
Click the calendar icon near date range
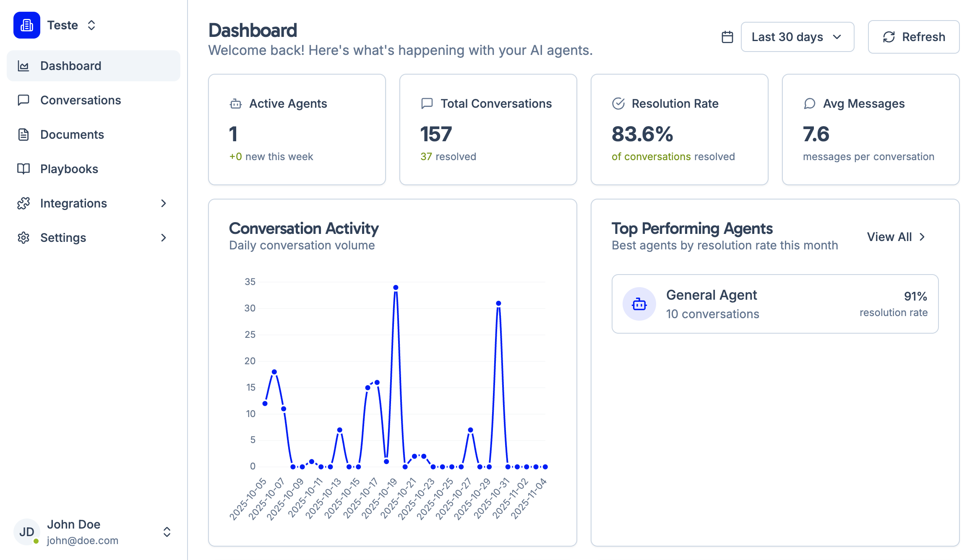point(727,37)
